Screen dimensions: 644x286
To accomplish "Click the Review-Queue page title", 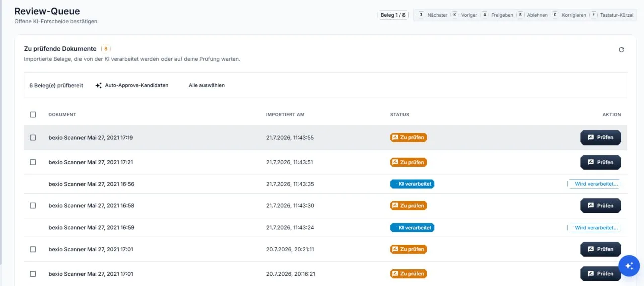I will point(47,11).
